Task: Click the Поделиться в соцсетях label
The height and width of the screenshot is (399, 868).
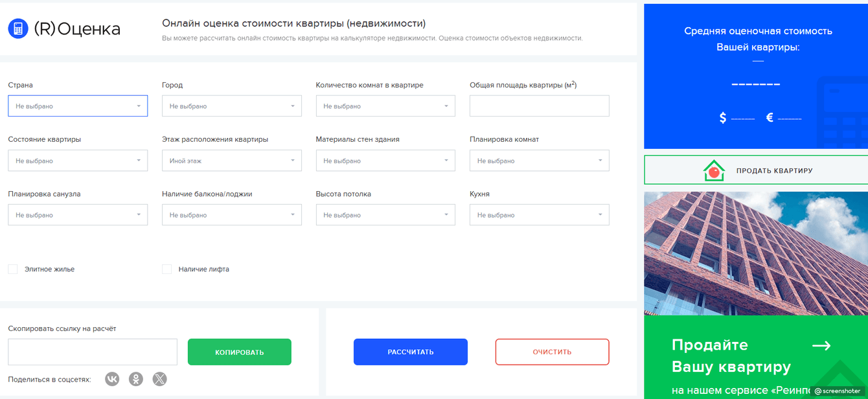Action: point(50,379)
